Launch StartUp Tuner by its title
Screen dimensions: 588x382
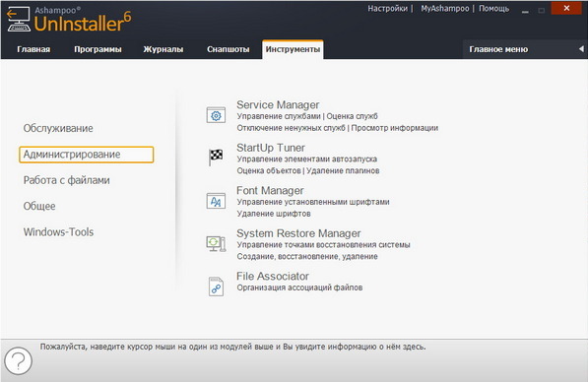(271, 148)
